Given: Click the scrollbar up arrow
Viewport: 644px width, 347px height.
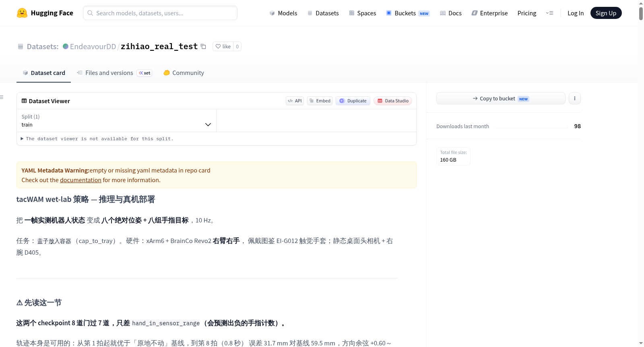Looking at the screenshot, I should coord(641,3).
